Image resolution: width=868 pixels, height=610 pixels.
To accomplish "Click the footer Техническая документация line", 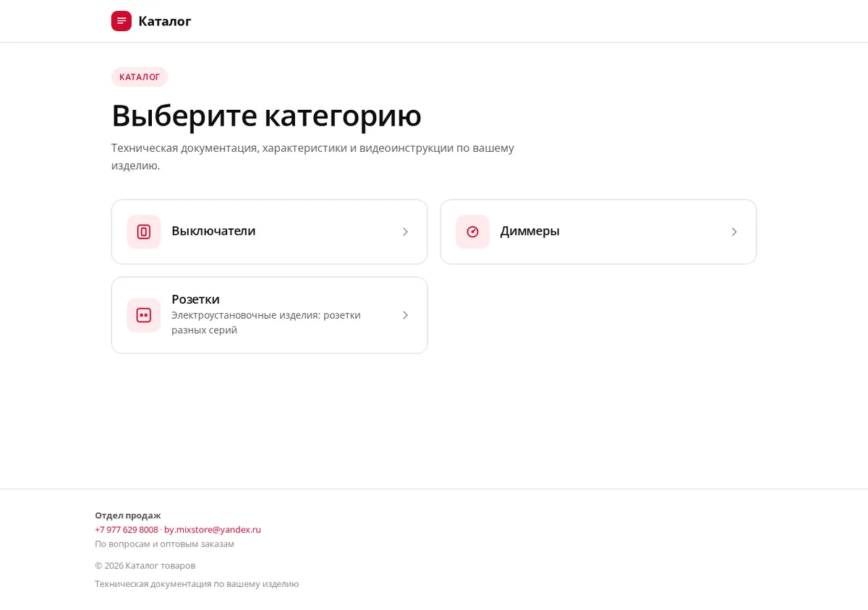I will [x=197, y=583].
